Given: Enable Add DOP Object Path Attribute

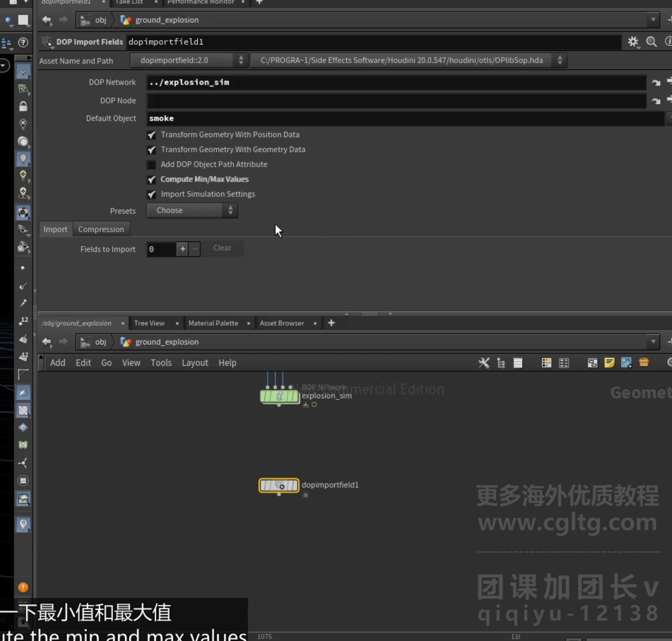Looking at the screenshot, I should click(x=151, y=164).
